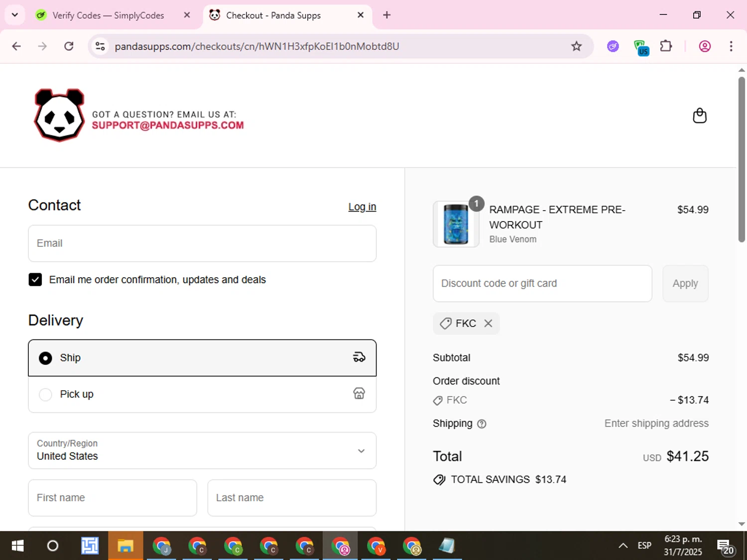Click the address bar URL
Viewport: 747px width, 560px height.
(257, 46)
